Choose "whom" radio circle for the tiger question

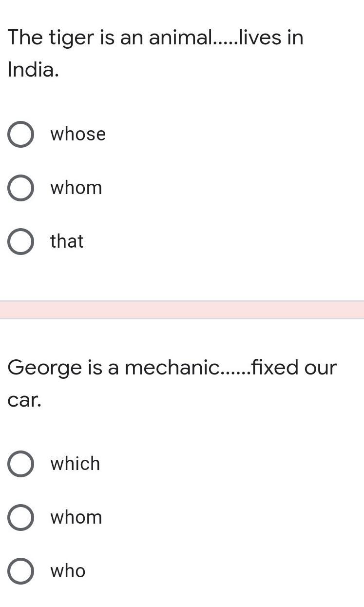click(20, 188)
